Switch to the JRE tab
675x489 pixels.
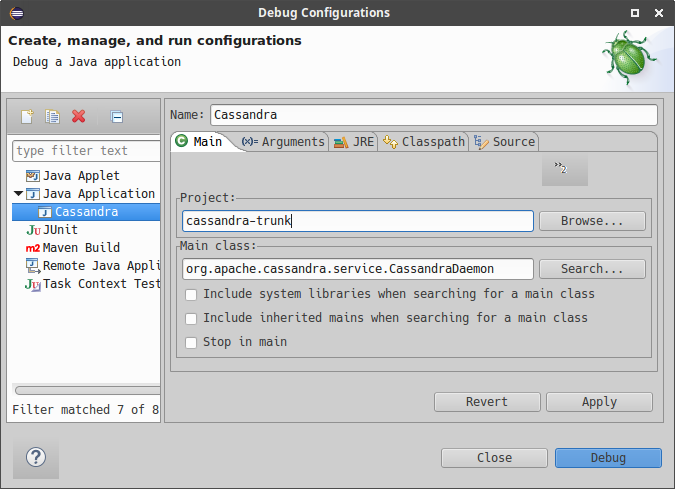355,142
